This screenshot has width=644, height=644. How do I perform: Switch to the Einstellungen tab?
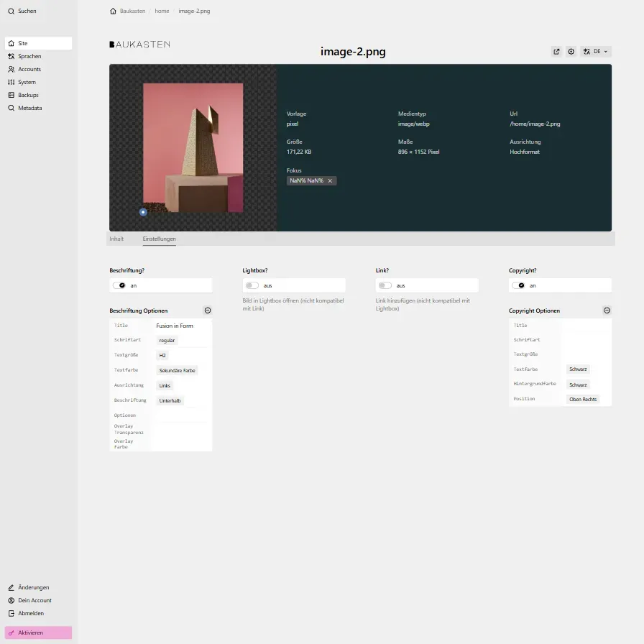pyautogui.click(x=159, y=238)
